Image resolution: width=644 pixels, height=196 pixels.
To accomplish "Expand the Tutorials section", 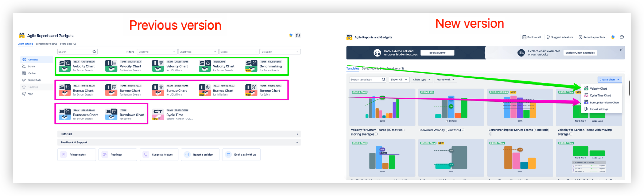I will 179,134.
